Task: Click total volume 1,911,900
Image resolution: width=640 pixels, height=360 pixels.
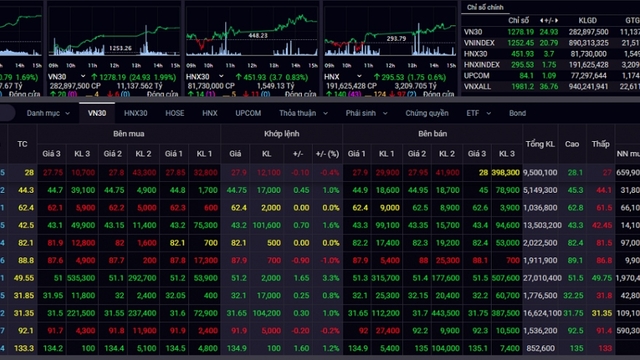Action: pyautogui.click(x=540, y=260)
